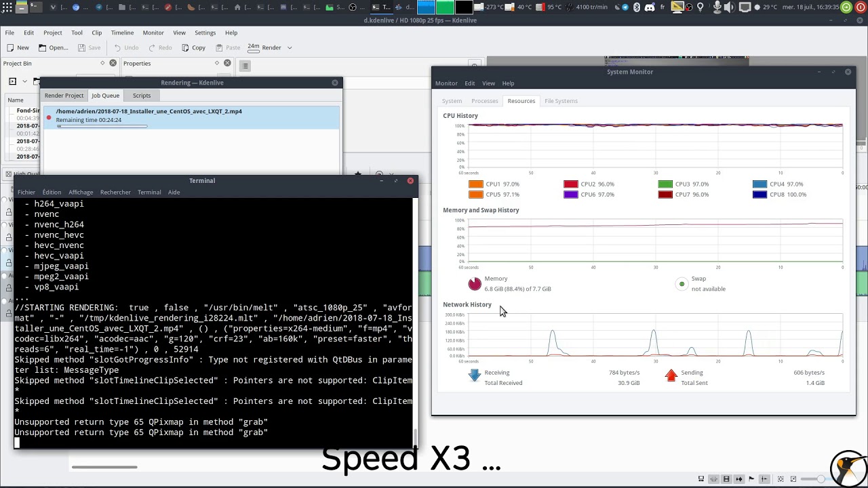Float the Properties panel via diamond icon
Viewport: 868px width, 488px height.
tap(218, 63)
